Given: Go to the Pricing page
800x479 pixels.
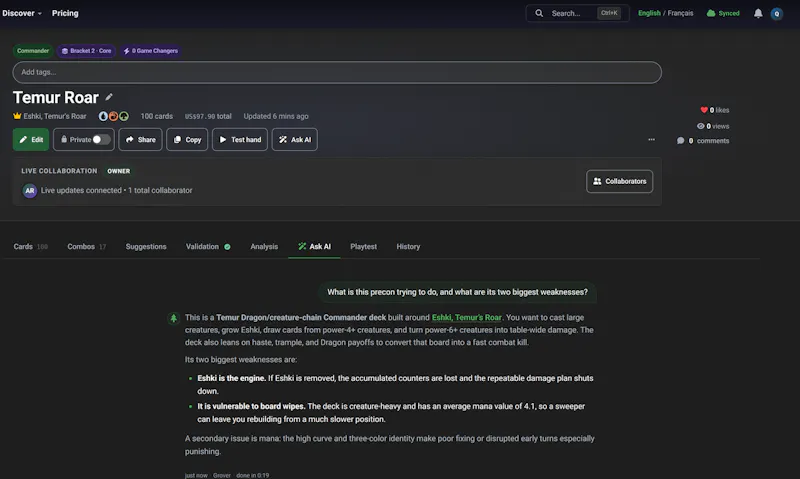Looking at the screenshot, I should 65,13.
